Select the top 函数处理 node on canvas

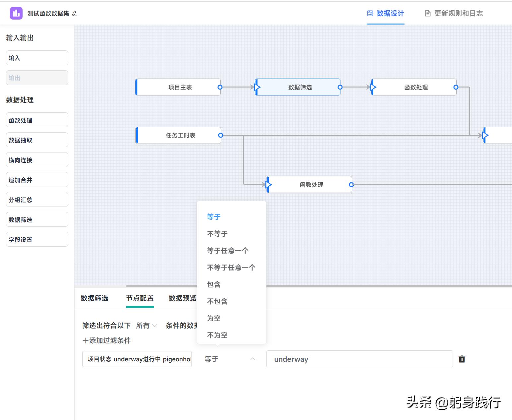tap(414, 87)
